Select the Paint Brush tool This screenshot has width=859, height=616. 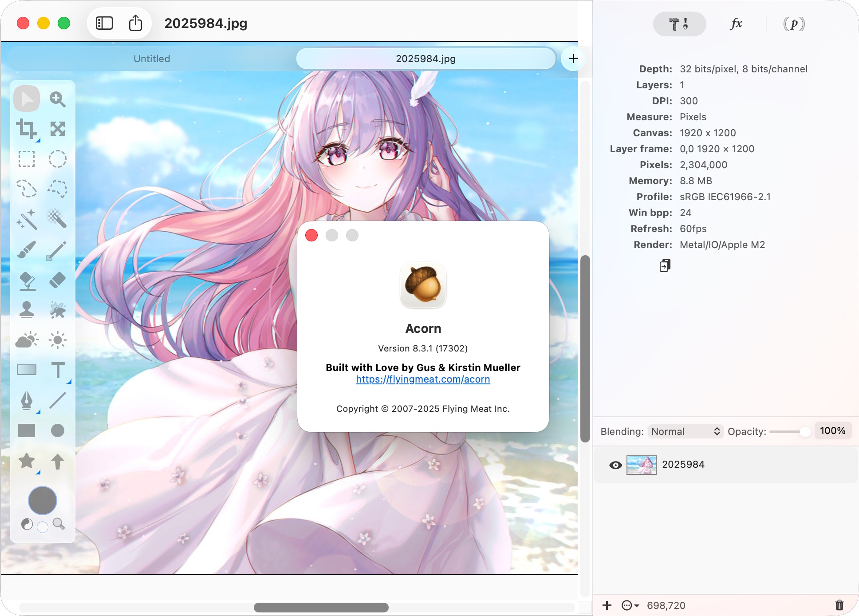click(26, 249)
